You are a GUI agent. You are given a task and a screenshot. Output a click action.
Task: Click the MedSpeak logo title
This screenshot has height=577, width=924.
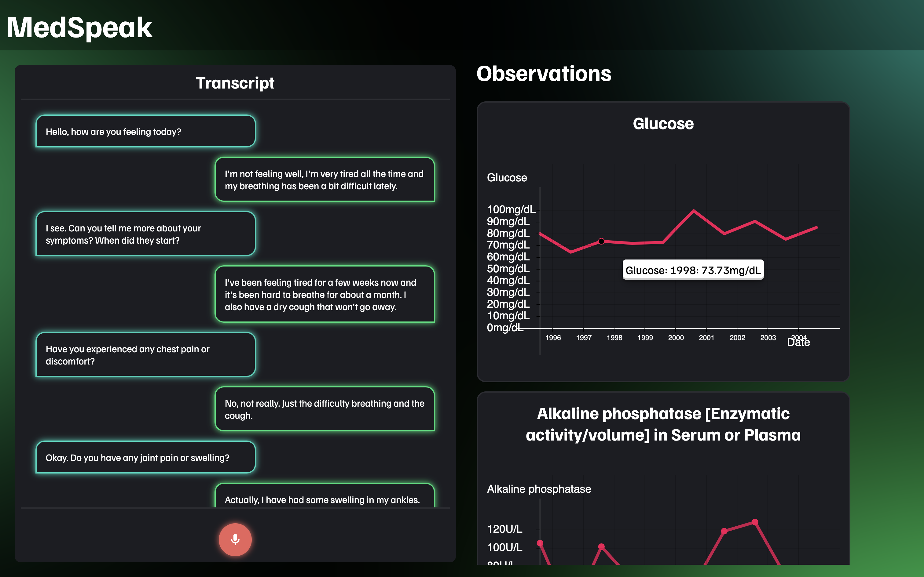[x=79, y=27]
